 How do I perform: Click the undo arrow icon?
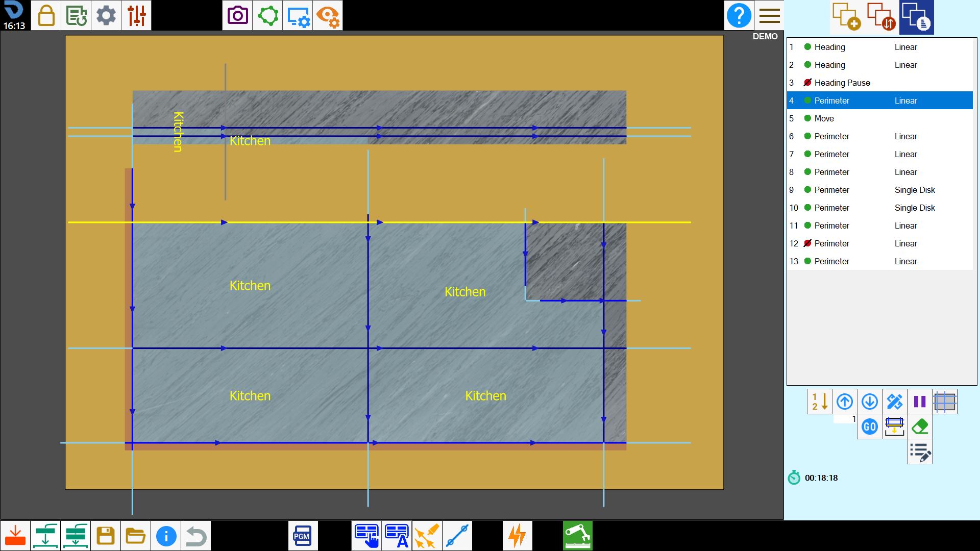[196, 536]
